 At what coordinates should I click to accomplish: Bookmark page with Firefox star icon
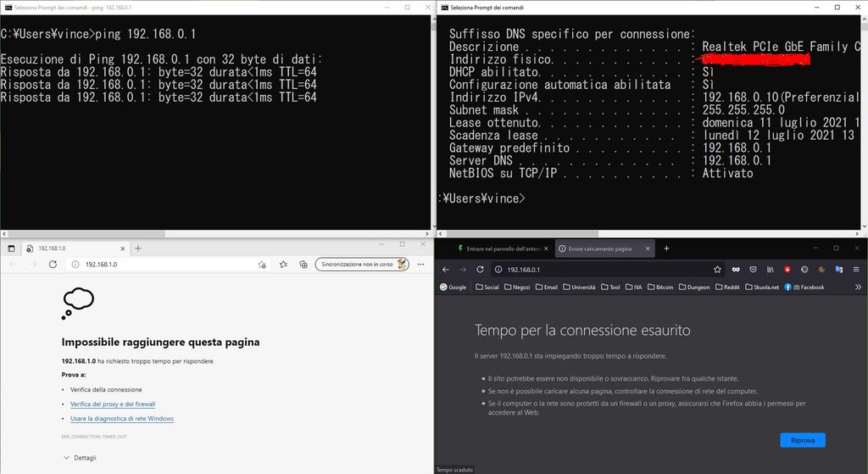[x=717, y=270]
